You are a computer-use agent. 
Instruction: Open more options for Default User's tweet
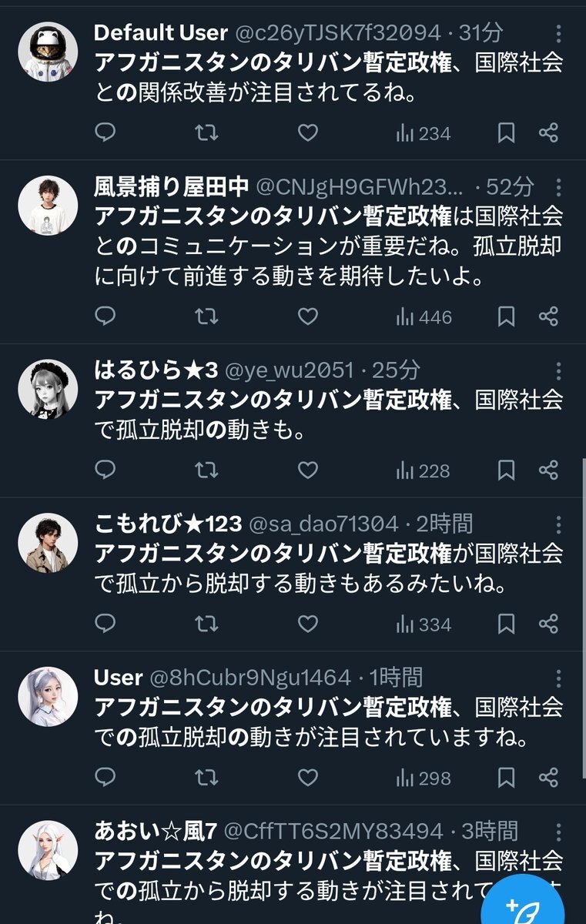click(559, 33)
